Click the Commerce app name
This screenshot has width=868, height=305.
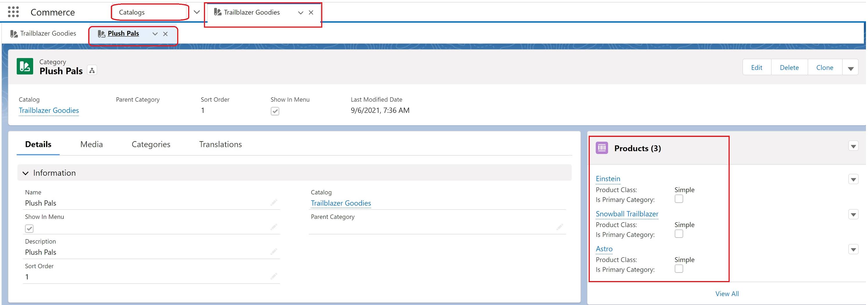53,12
